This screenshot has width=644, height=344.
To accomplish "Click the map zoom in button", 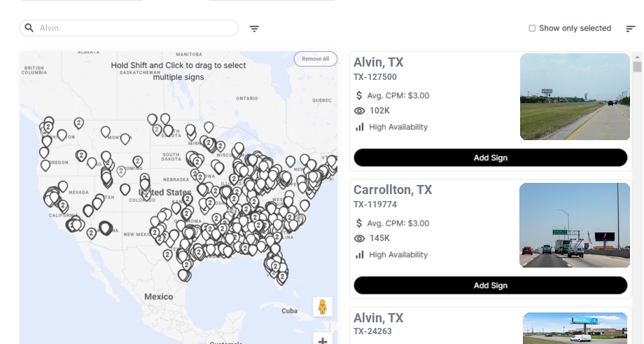I will click(x=323, y=340).
